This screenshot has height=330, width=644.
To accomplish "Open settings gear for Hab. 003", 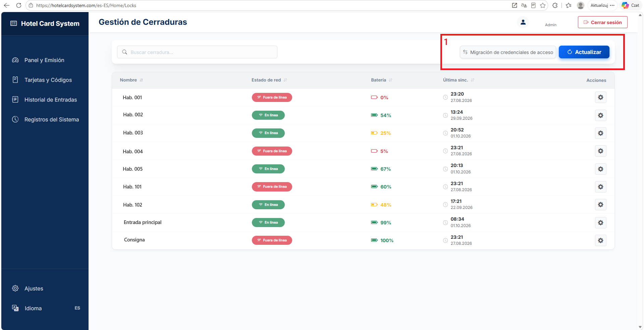I will pyautogui.click(x=600, y=133).
